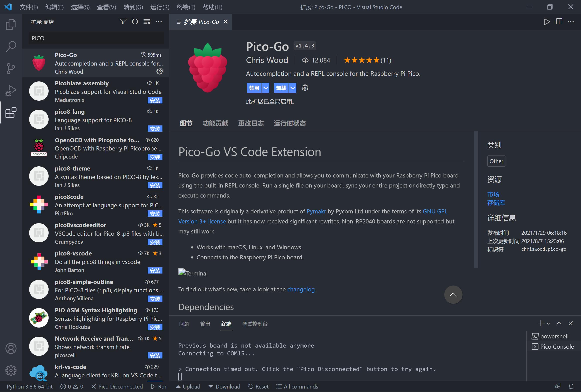This screenshot has width=581, height=392.
Task: Open the 存储库 resource link
Action: point(496,203)
